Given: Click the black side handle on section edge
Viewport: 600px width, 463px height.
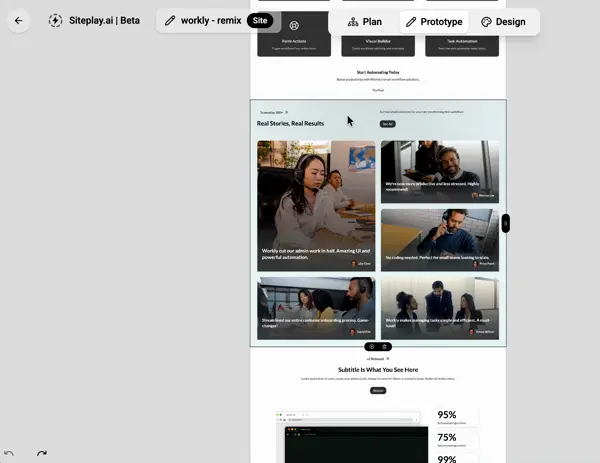Looking at the screenshot, I should (x=505, y=223).
